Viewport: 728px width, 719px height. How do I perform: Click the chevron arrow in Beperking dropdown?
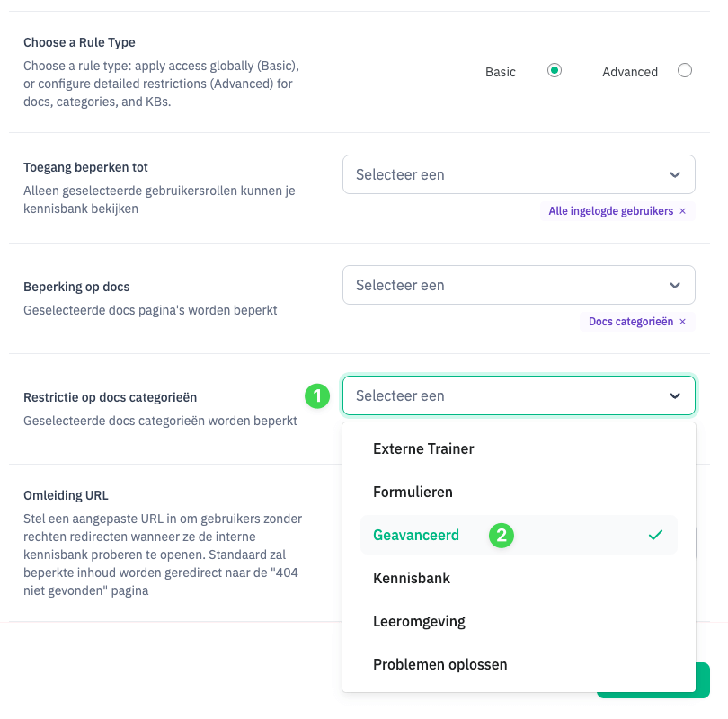point(675,285)
